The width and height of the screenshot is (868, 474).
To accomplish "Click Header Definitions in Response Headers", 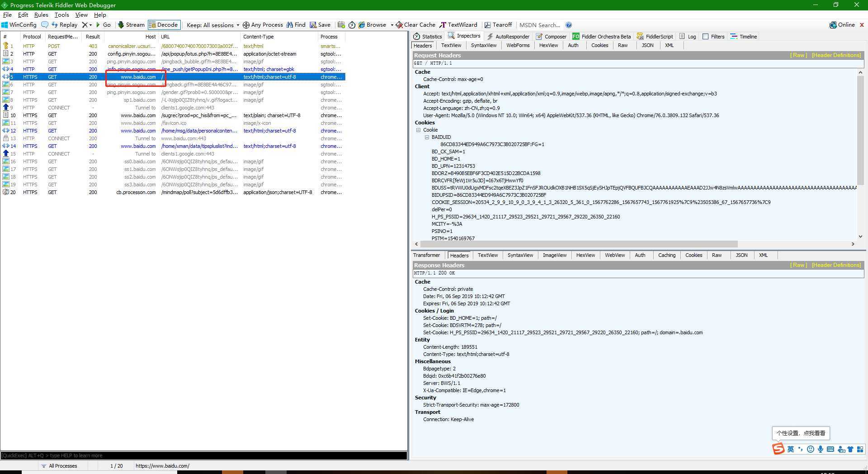I will click(x=836, y=265).
